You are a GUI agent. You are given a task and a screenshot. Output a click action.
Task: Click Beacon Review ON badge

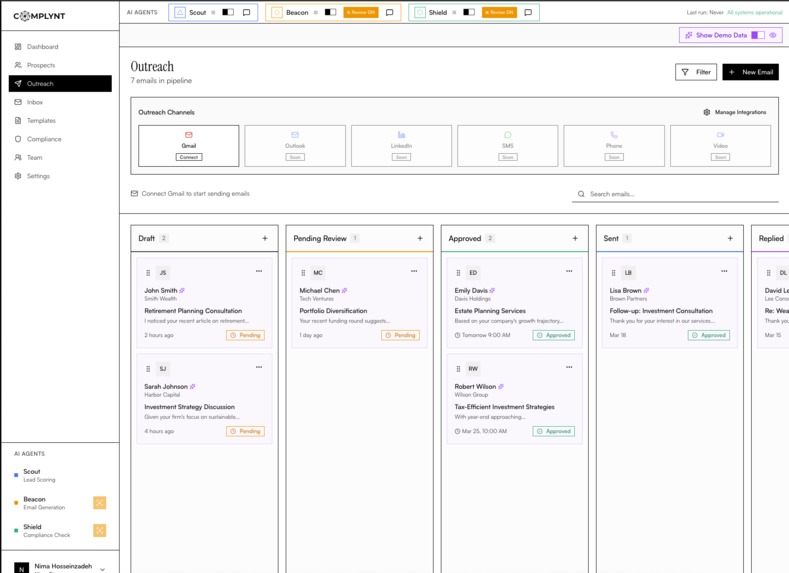tap(361, 13)
